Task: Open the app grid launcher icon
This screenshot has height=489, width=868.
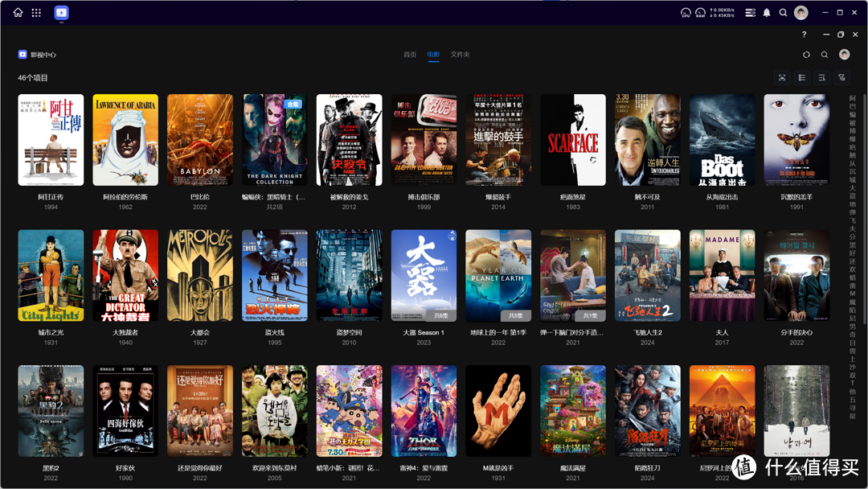Action: [x=36, y=12]
